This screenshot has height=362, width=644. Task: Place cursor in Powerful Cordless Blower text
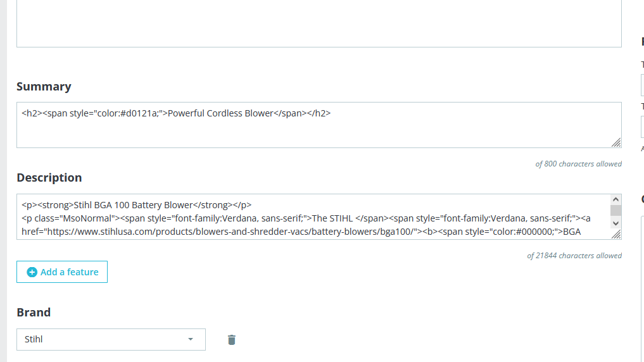pyautogui.click(x=220, y=113)
